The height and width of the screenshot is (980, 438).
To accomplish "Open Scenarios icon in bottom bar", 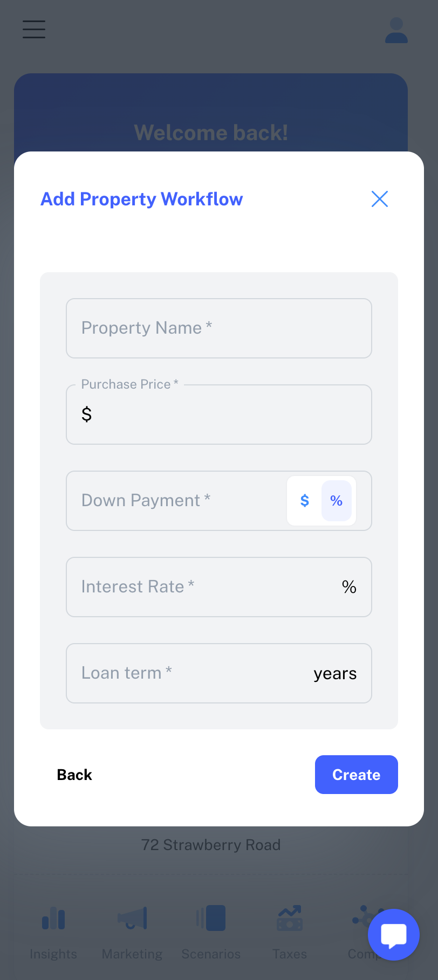I will click(211, 919).
